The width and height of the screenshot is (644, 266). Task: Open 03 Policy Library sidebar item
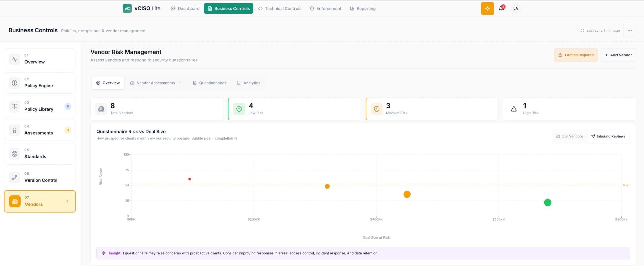pyautogui.click(x=40, y=106)
